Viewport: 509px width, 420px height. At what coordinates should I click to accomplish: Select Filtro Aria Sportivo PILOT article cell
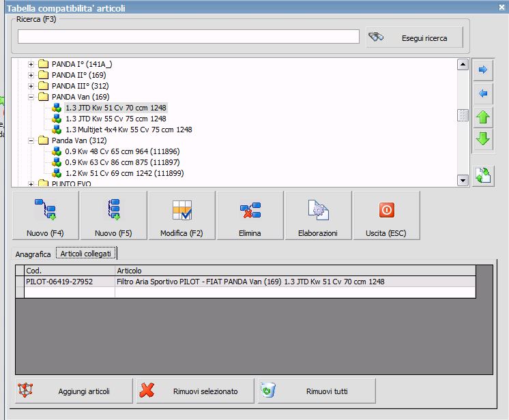(295, 282)
